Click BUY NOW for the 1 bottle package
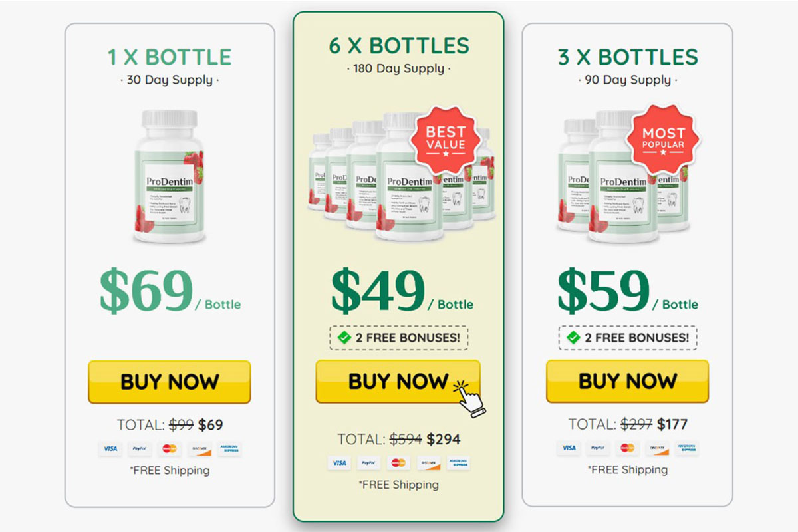The width and height of the screenshot is (798, 532). (170, 382)
